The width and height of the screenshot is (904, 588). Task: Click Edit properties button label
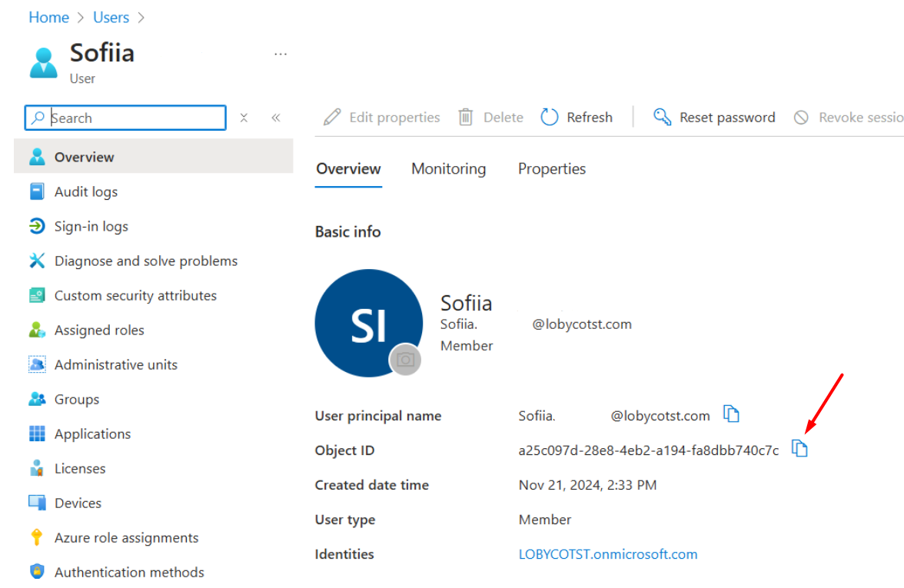(x=395, y=118)
